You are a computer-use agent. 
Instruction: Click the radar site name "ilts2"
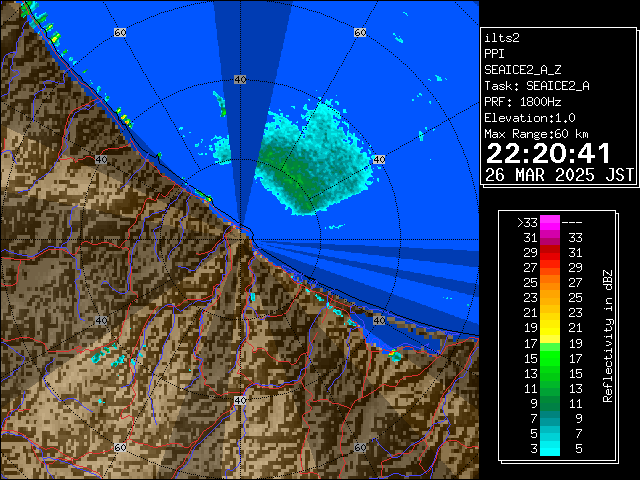(x=502, y=38)
